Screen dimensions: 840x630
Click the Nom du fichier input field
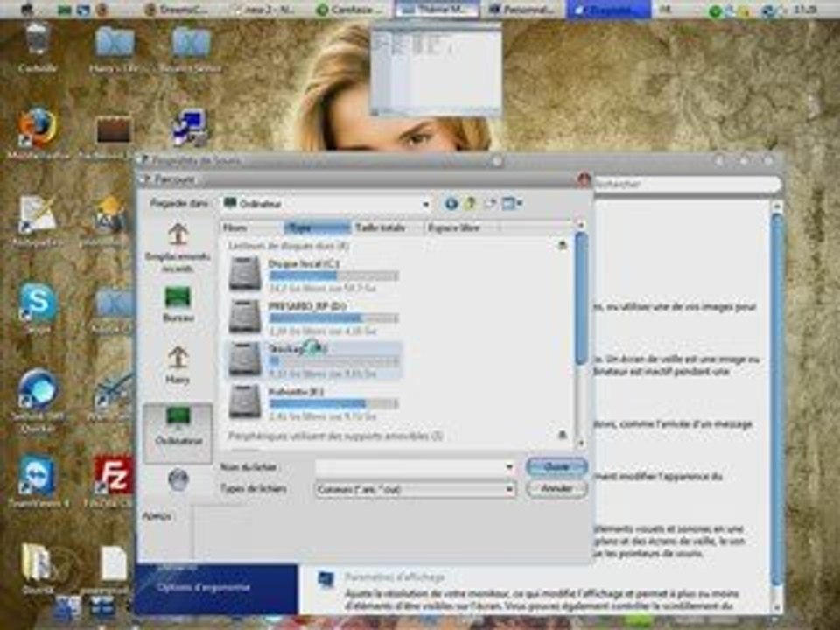coord(409,467)
